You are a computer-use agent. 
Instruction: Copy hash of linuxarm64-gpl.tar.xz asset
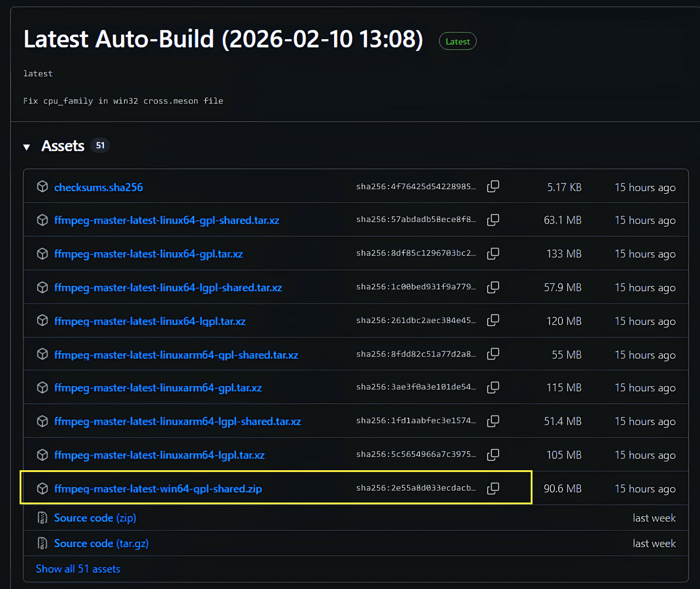[x=493, y=388]
